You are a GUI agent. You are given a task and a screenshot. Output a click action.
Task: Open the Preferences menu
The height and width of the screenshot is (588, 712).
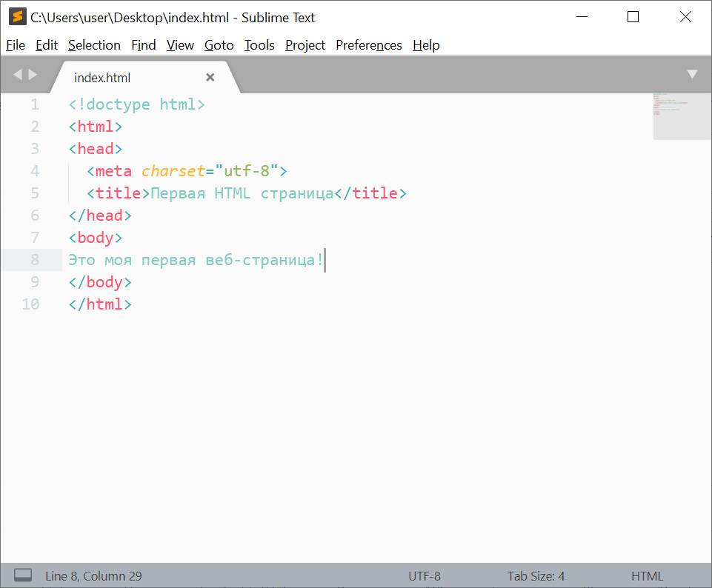point(369,45)
